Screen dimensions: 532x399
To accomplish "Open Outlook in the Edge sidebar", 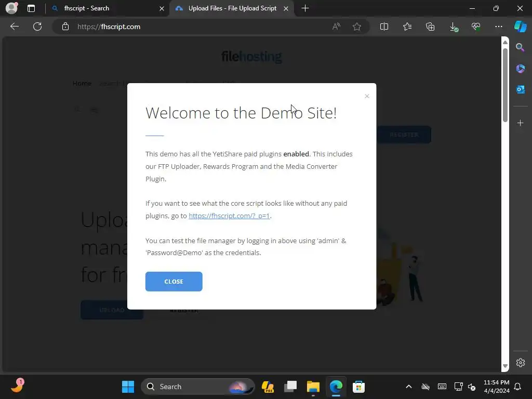I will point(520,89).
